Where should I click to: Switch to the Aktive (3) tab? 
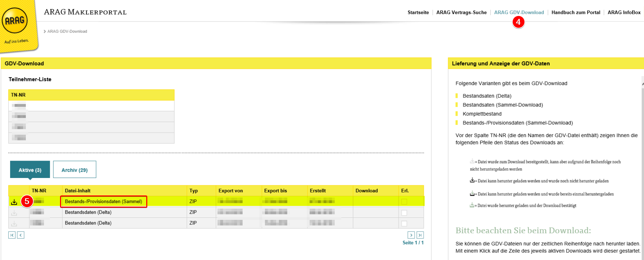30,170
